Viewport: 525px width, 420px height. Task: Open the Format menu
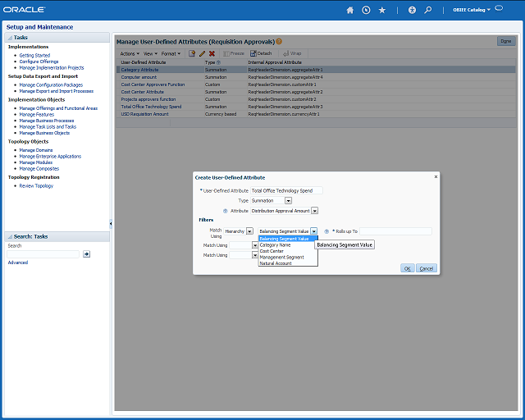point(171,53)
